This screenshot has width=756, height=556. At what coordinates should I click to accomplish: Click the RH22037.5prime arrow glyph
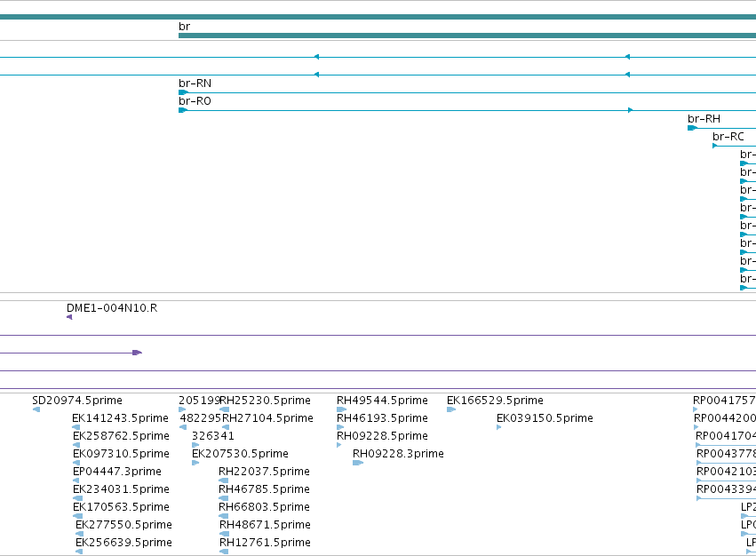223,481
